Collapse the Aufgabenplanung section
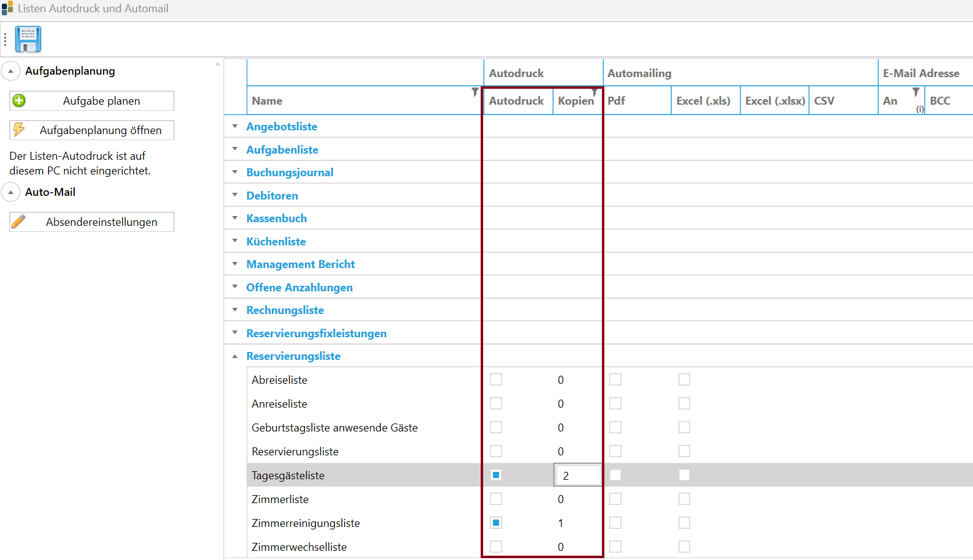 (x=11, y=71)
